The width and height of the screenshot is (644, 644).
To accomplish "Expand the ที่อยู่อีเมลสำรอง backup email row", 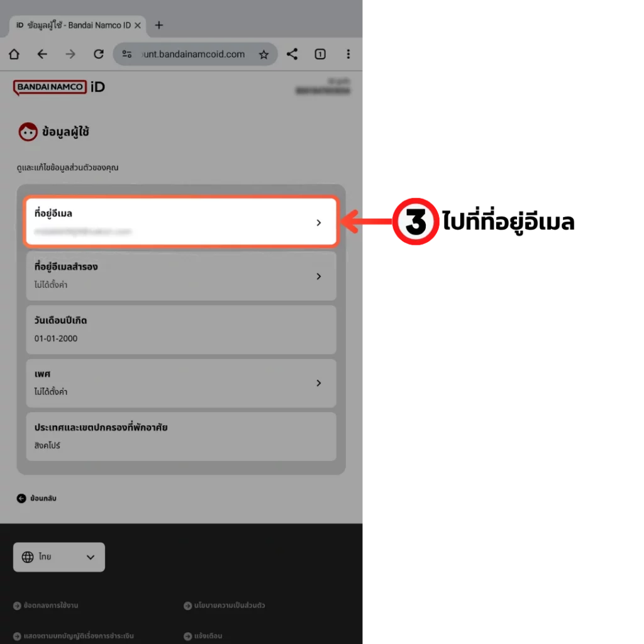I will click(181, 275).
